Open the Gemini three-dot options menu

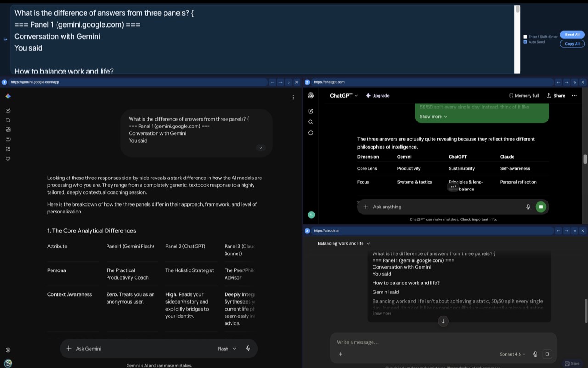293,97
